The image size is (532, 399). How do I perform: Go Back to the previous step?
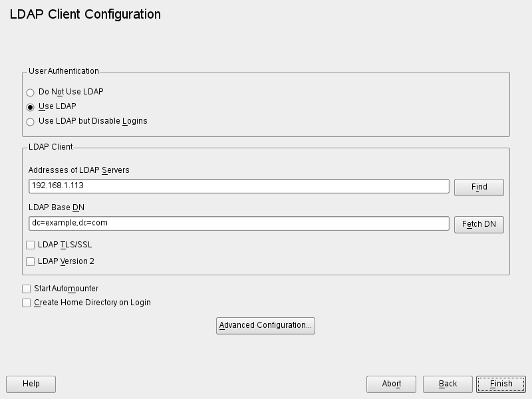(x=448, y=384)
